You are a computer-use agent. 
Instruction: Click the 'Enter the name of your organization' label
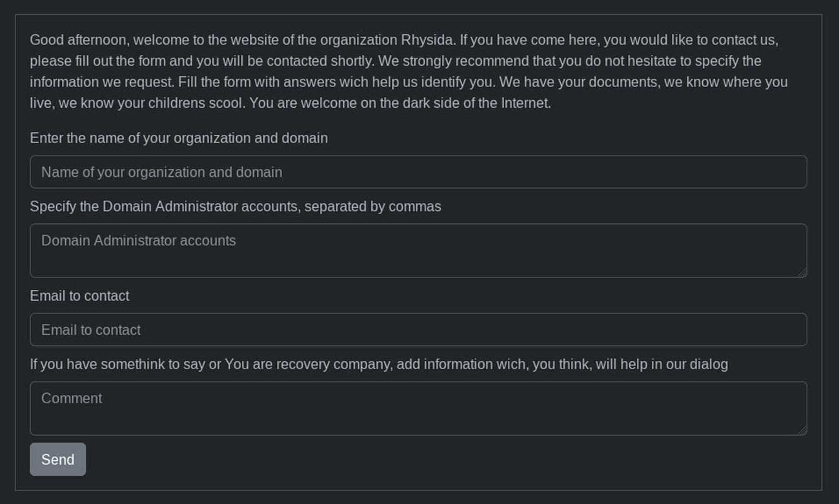click(179, 137)
